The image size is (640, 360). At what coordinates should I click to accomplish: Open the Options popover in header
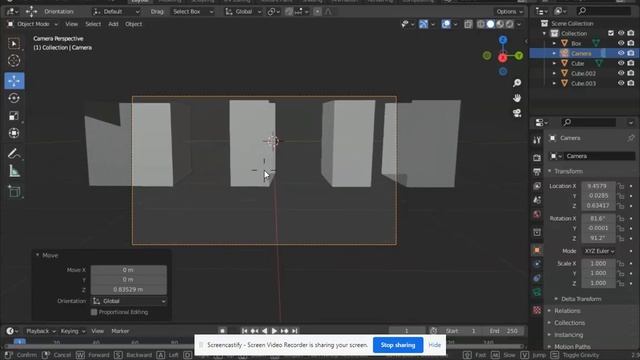(x=509, y=12)
